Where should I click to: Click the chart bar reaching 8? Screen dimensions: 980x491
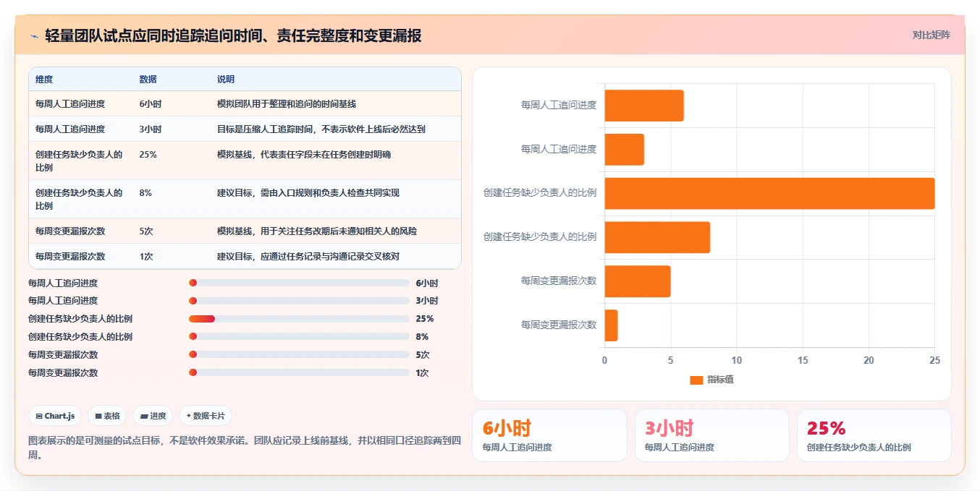(657, 237)
